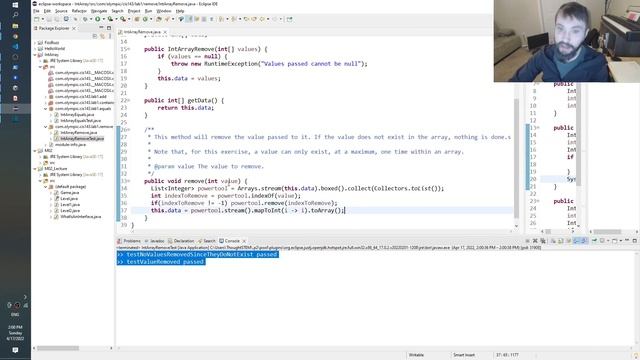This screenshot has width=640, height=360.
Task: Open the Window menu
Action: pyautogui.click(x=164, y=11)
